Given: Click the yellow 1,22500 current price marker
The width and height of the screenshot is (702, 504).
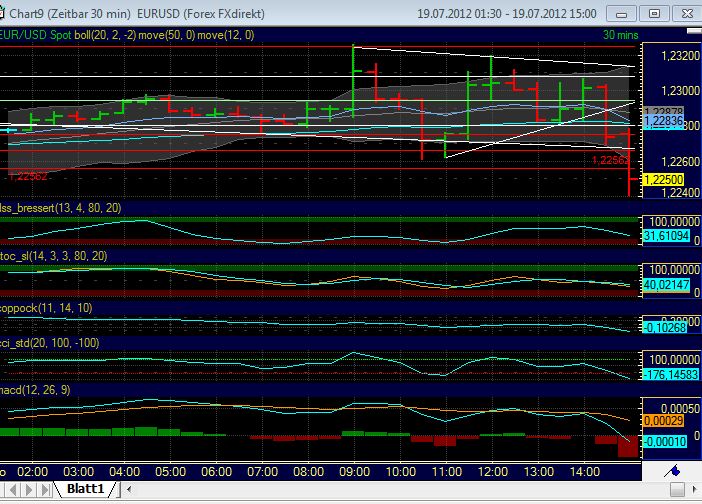Looking at the screenshot, I should pos(663,180).
